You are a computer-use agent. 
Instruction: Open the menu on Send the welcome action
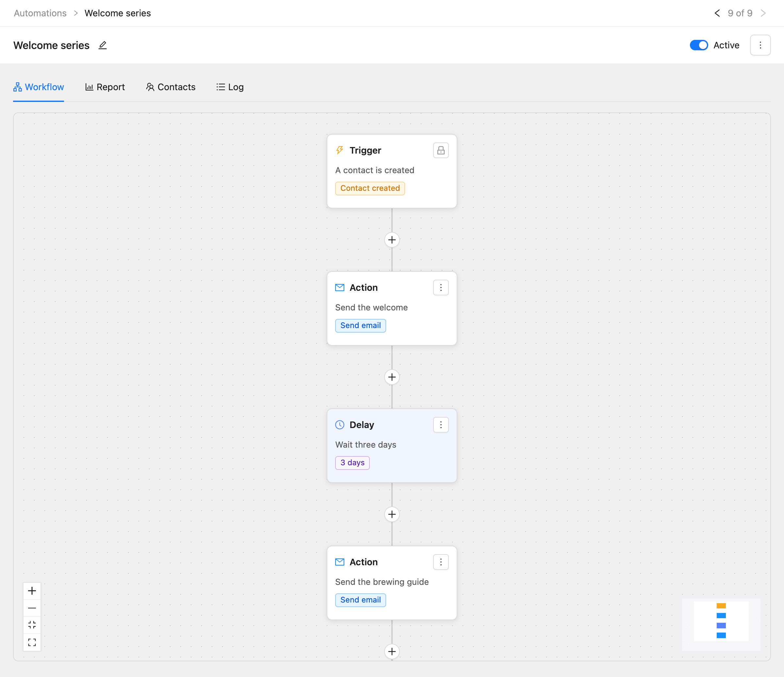click(x=441, y=288)
